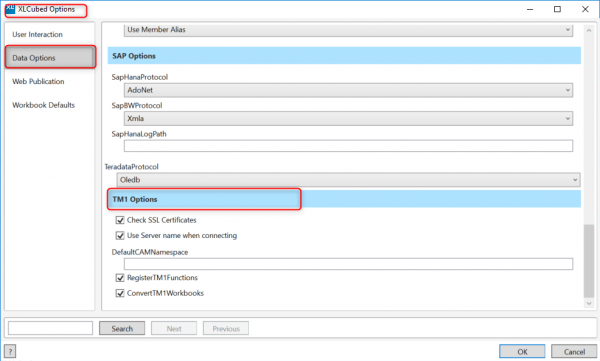Click the Next search result button
Screen dimensions: 600x361
pyautogui.click(x=174, y=328)
